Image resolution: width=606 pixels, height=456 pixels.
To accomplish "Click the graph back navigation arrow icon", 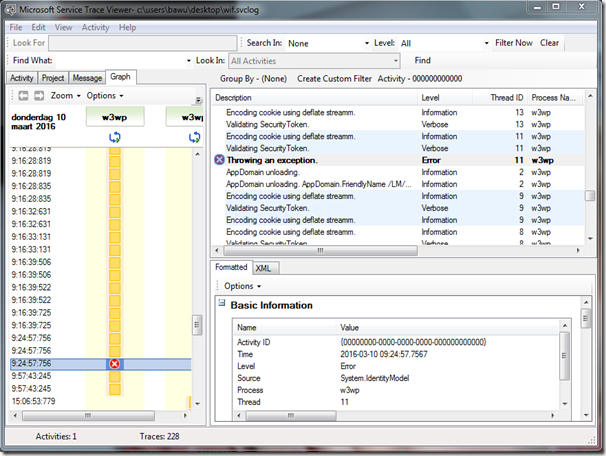I will [23, 95].
